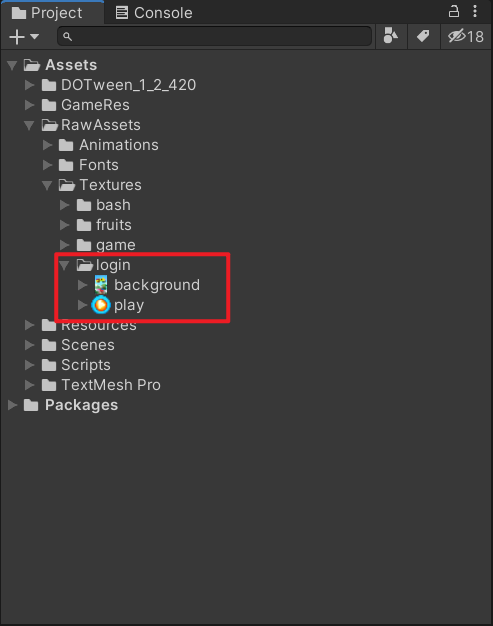Click the Search by Label tag icon
The width and height of the screenshot is (493, 626).
point(423,36)
